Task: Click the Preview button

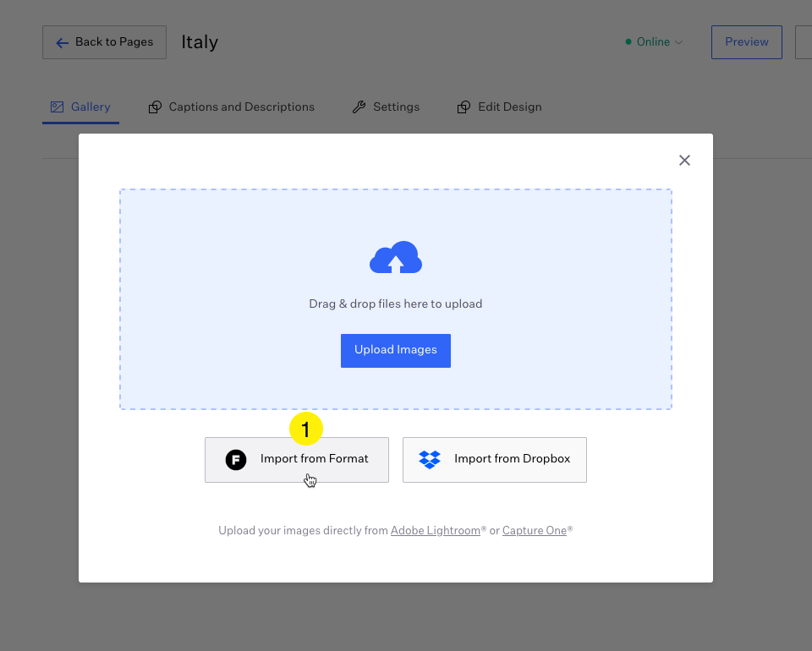Action: click(746, 42)
